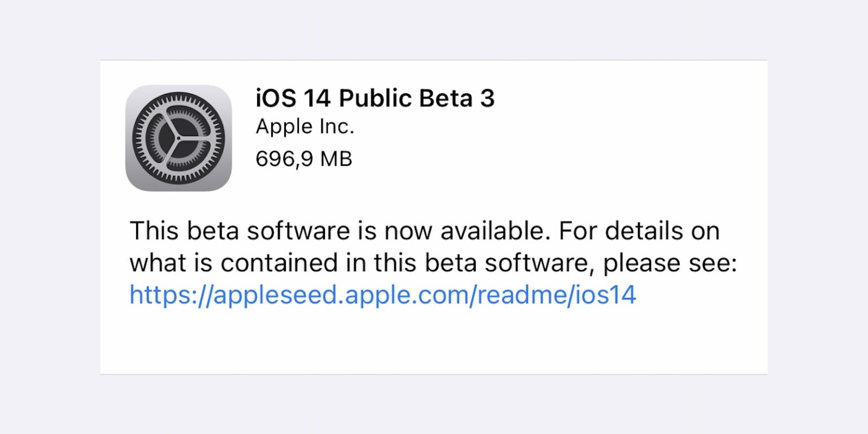
Task: Click the "Beta 3" part of the title
Action: 457,99
